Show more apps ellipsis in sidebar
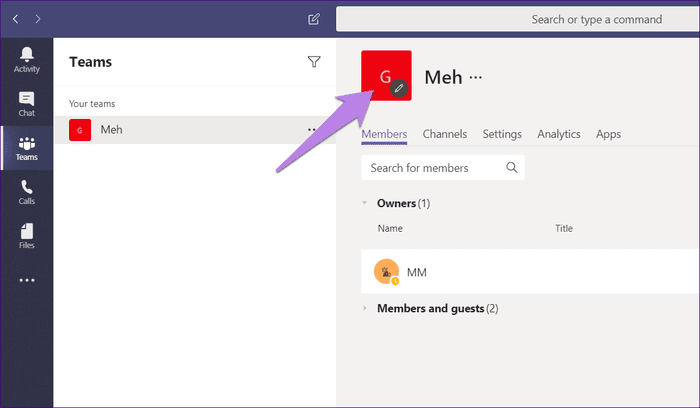The height and width of the screenshot is (408, 700). [x=27, y=280]
